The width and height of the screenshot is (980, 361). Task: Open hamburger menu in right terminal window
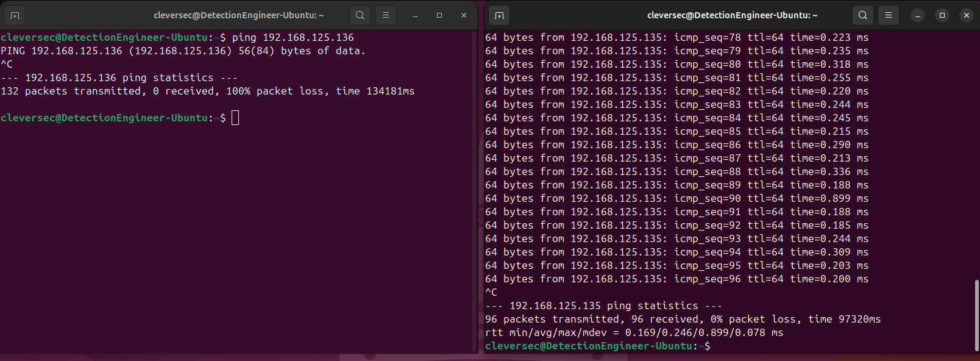point(889,15)
